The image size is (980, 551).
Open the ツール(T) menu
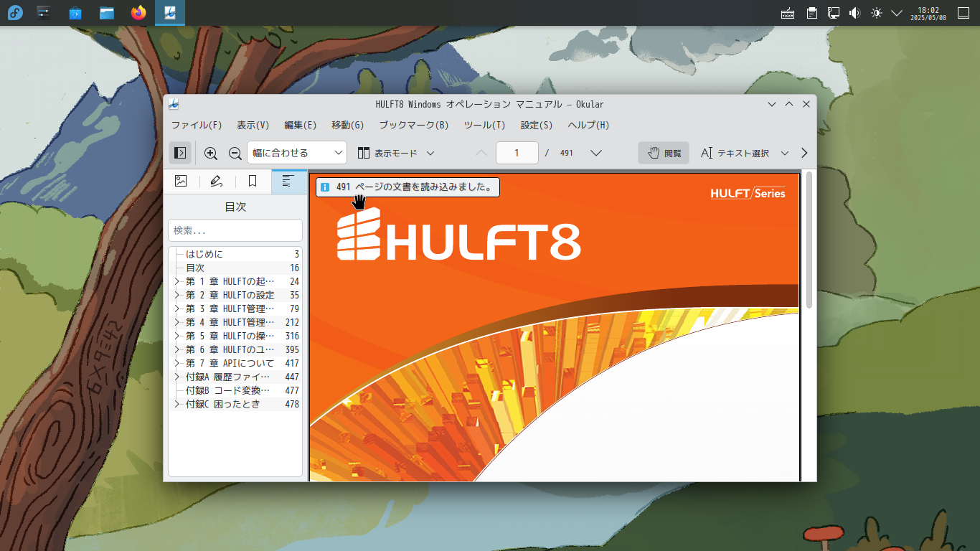485,125
